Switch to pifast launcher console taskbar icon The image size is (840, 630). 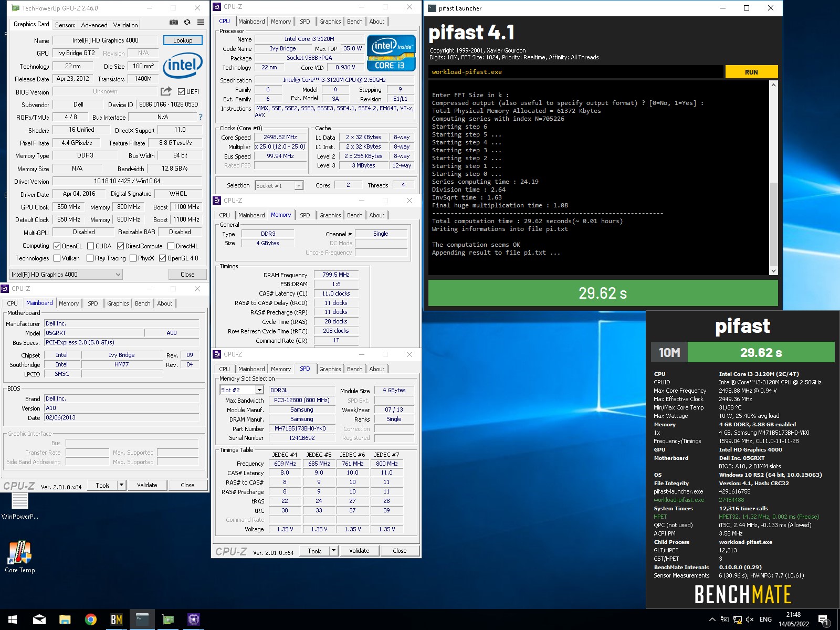pos(142,619)
